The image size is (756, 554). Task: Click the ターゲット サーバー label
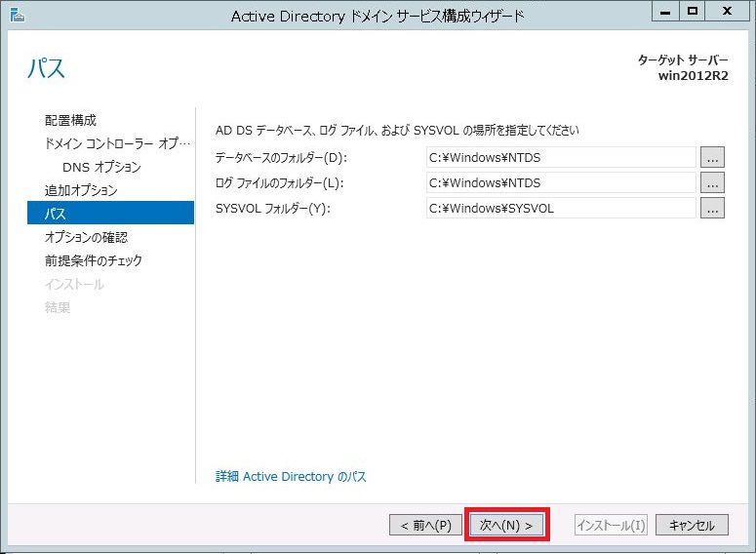pyautogui.click(x=683, y=59)
